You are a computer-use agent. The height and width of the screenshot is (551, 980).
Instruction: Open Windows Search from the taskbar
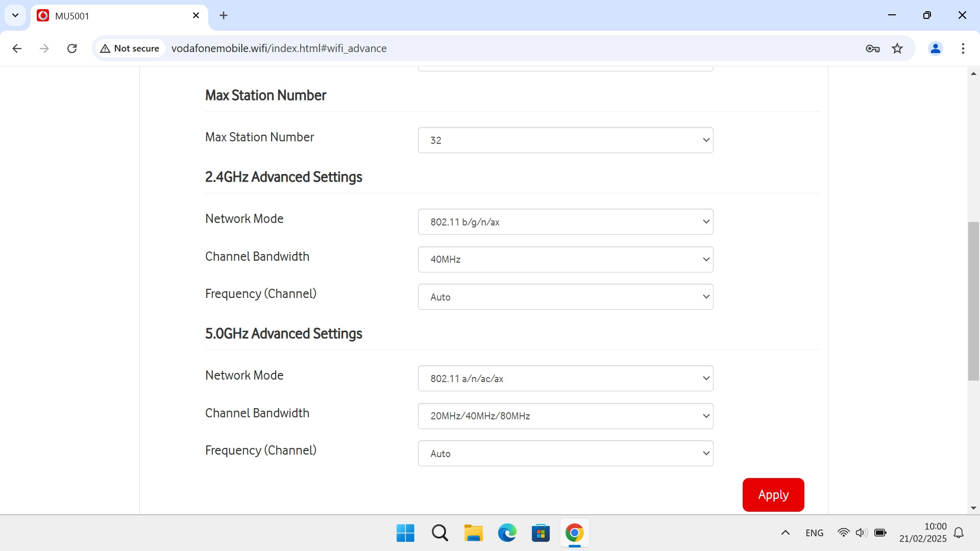coord(439,533)
